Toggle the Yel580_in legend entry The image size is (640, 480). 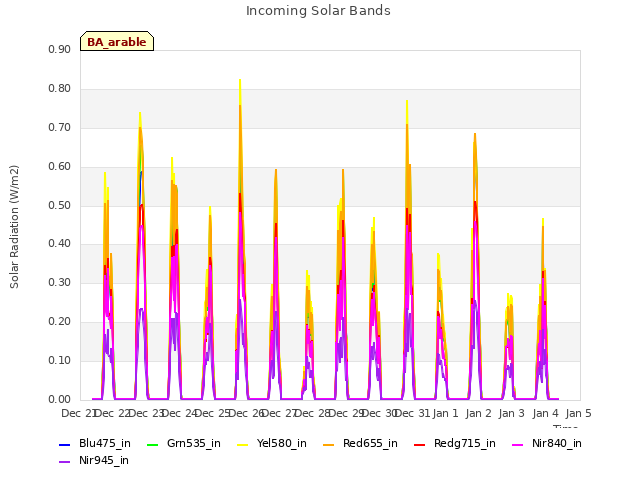coord(272,443)
